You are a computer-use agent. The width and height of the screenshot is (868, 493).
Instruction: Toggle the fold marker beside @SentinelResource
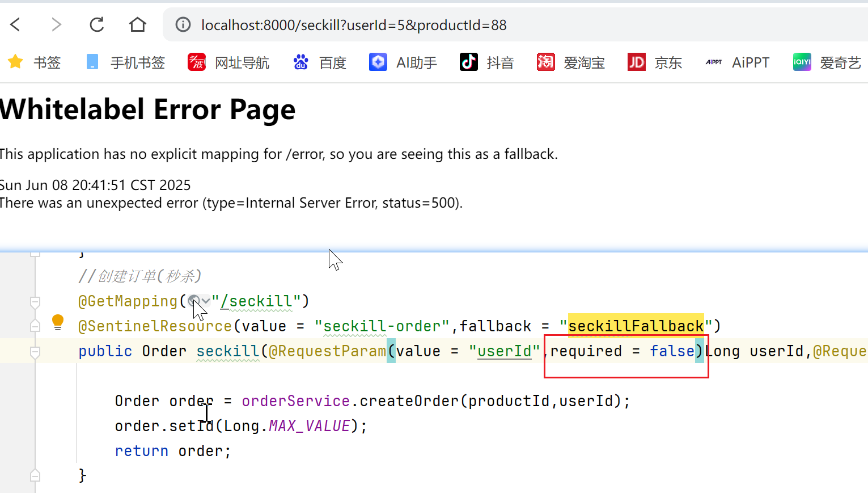(x=35, y=326)
